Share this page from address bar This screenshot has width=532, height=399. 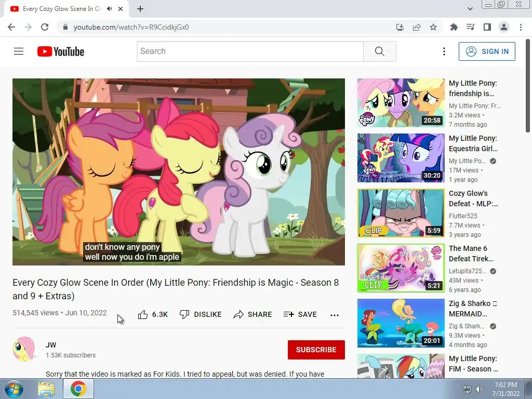417,27
